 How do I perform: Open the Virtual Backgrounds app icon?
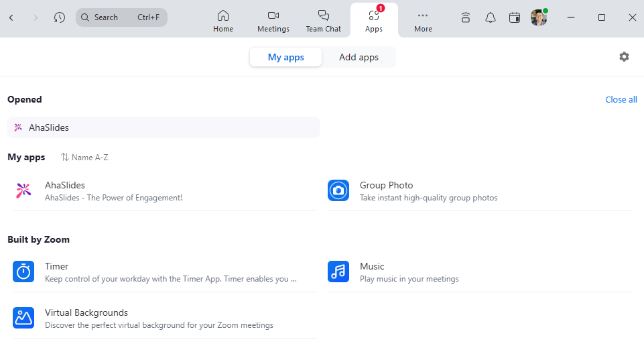click(23, 318)
